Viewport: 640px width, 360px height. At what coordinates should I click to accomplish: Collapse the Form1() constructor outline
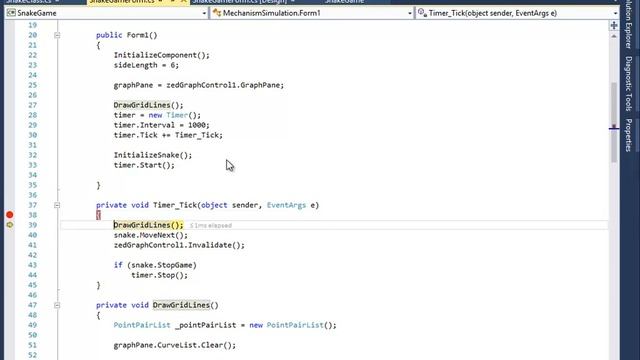pyautogui.click(x=57, y=36)
